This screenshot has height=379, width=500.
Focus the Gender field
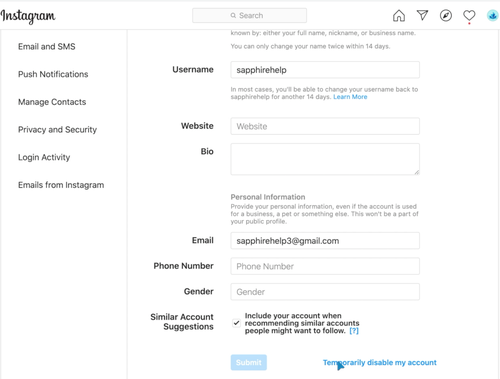click(x=325, y=292)
